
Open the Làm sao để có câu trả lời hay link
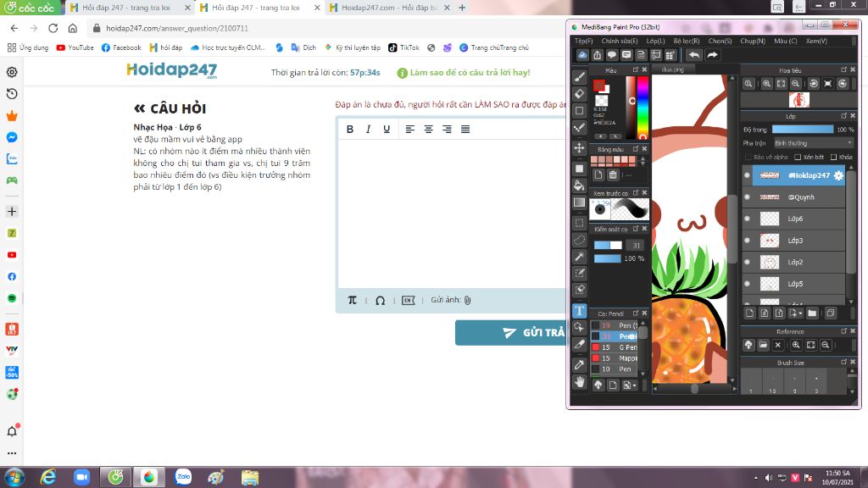tap(464, 73)
